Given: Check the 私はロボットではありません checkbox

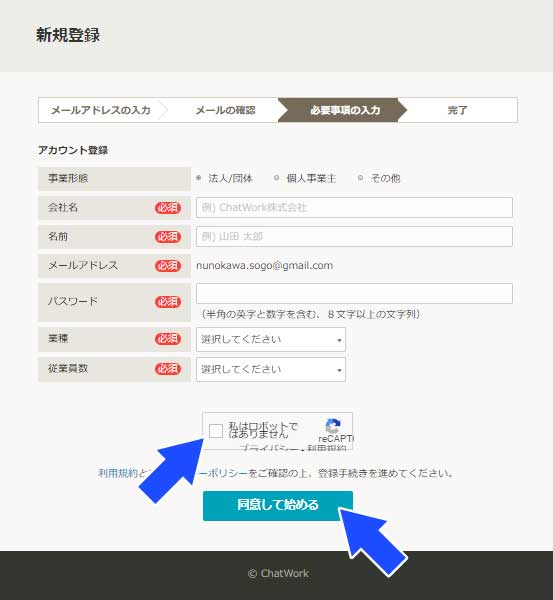Looking at the screenshot, I should pos(216,431).
